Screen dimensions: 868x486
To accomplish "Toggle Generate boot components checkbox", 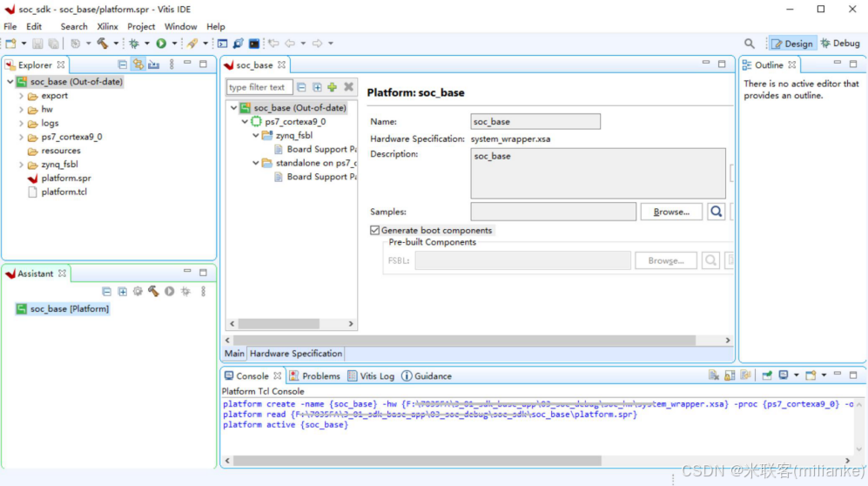I will 374,230.
